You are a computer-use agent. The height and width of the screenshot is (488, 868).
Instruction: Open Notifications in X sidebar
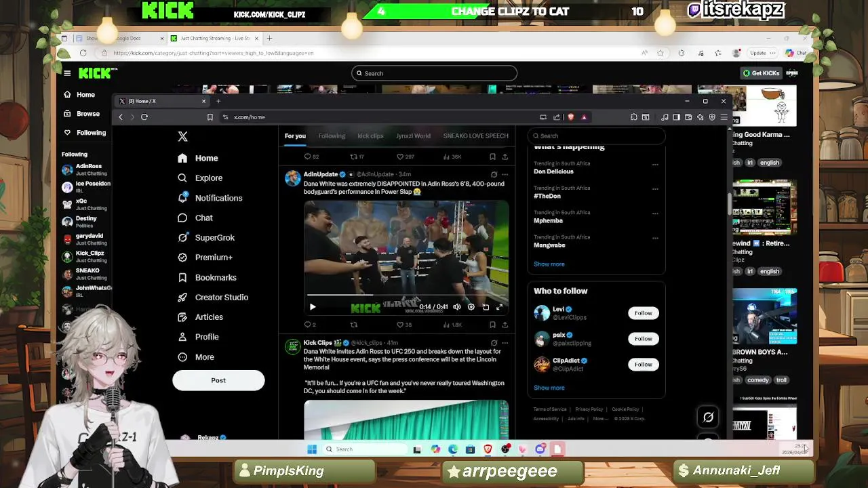tap(210, 198)
